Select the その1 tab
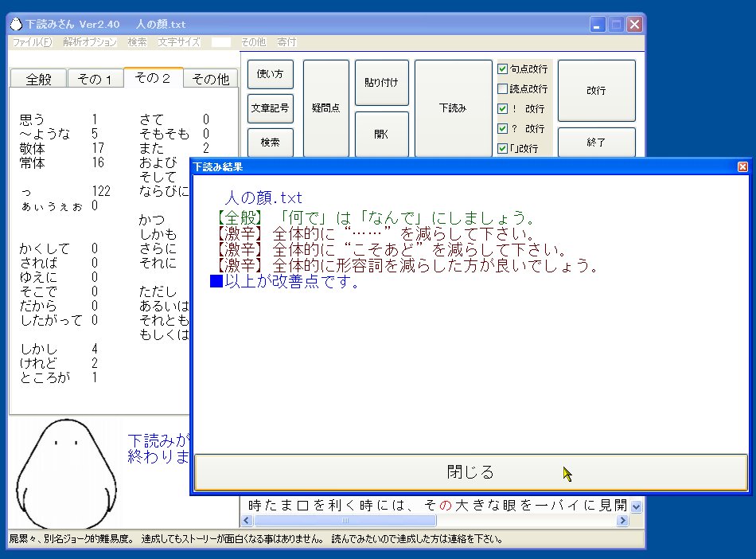The height and width of the screenshot is (559, 756). pyautogui.click(x=95, y=79)
